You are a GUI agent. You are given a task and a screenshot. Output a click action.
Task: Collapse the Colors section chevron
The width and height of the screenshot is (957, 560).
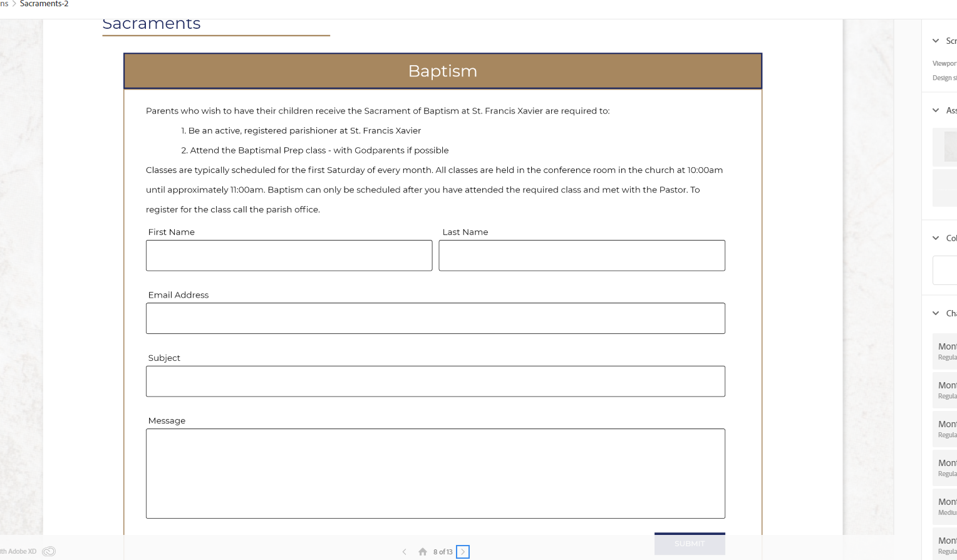pos(936,238)
